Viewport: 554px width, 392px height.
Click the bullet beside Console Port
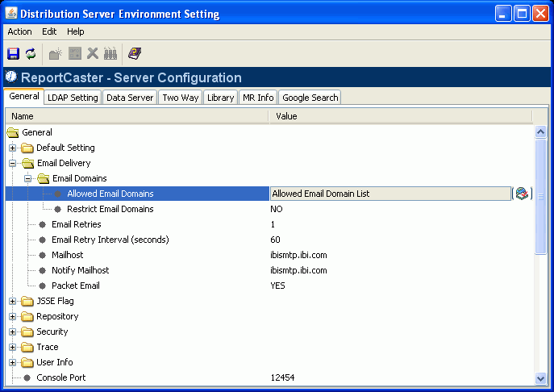point(27,377)
